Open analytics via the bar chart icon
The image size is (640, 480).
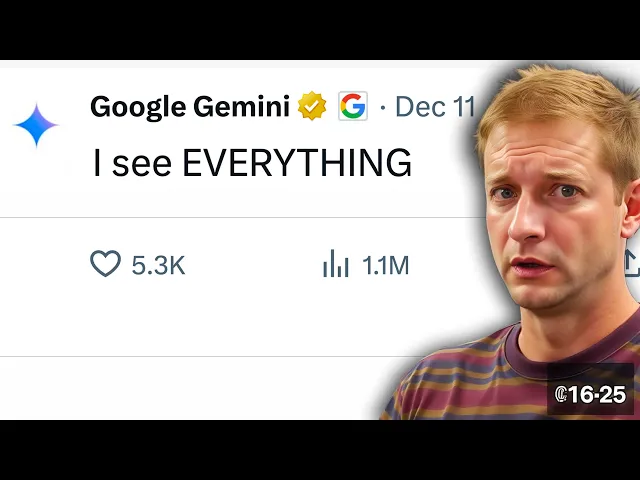(336, 264)
